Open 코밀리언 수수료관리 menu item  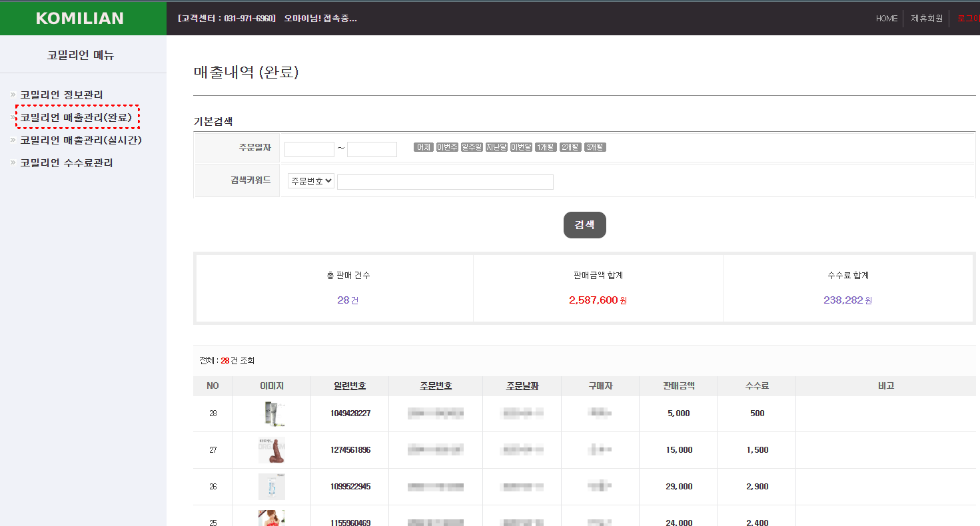pos(66,162)
